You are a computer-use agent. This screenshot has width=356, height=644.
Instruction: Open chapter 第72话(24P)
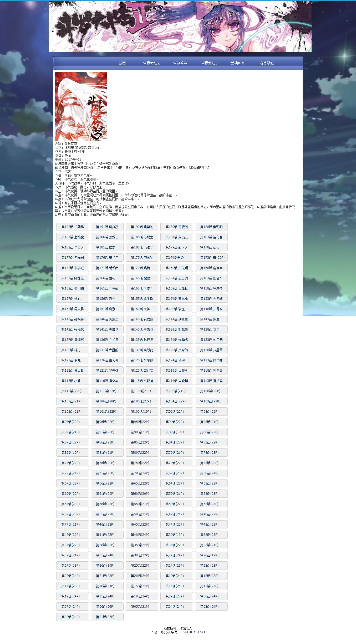click(x=73, y=473)
